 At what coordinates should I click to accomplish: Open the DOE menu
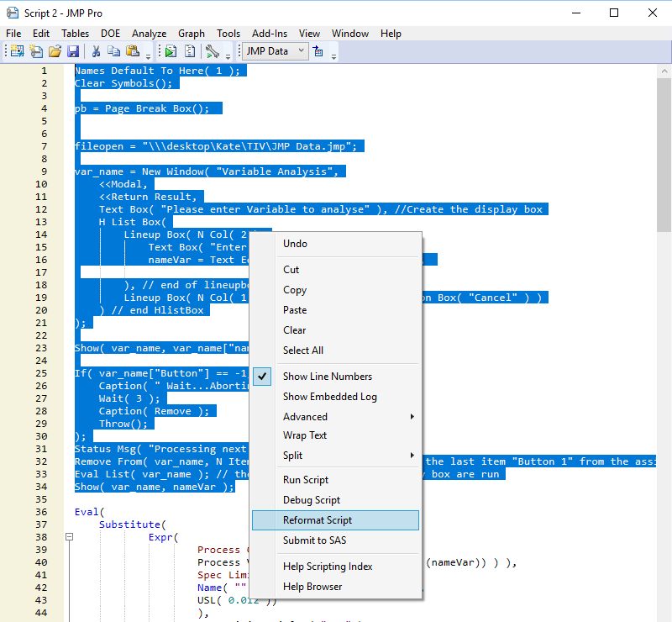tap(110, 34)
